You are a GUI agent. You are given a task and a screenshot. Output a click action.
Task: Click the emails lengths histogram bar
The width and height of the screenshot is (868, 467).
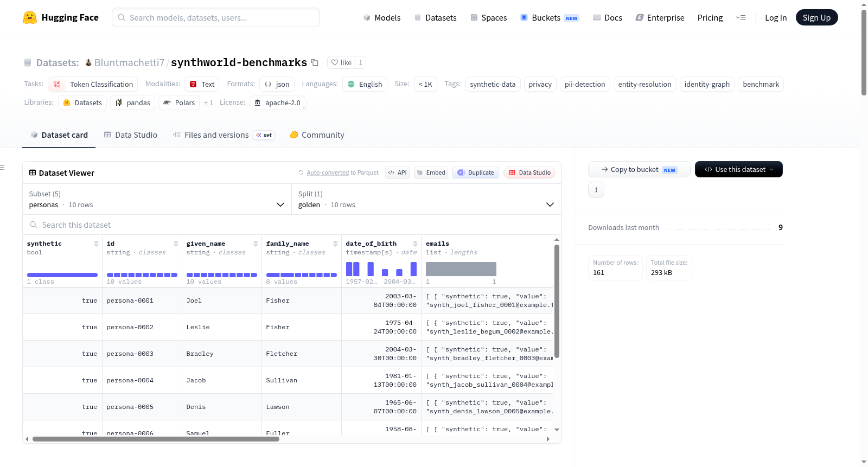461,269
